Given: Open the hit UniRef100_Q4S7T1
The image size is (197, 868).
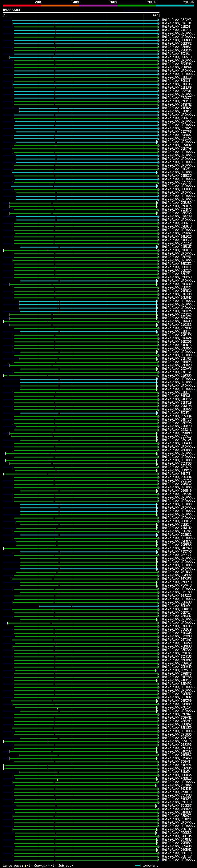Looking at the screenshot, I should point(177,30).
